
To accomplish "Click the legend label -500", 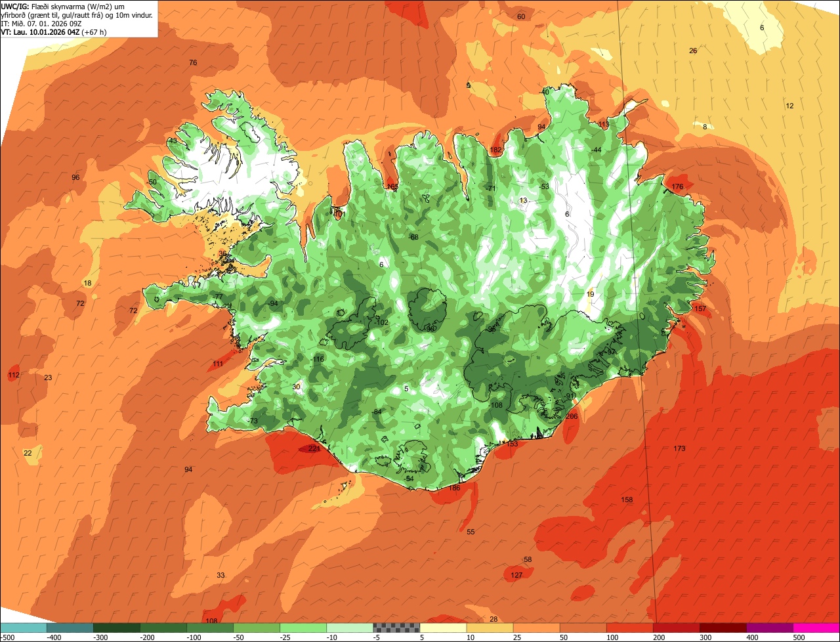I will point(7,637).
